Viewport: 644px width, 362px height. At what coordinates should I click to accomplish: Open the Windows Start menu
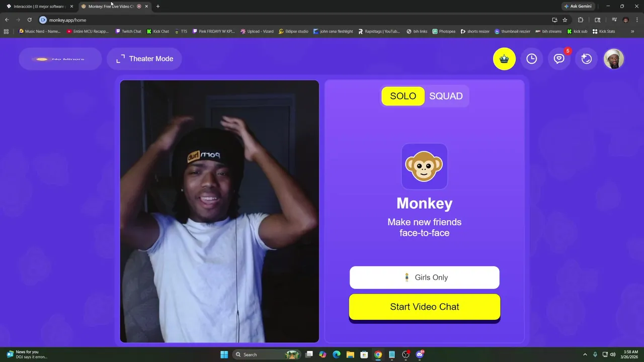[x=224, y=354]
